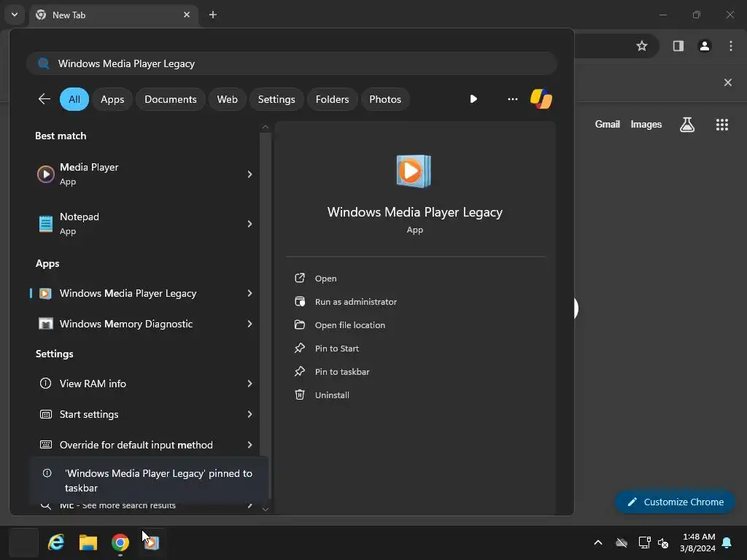Click results list scrollbar up arrow

click(266, 127)
